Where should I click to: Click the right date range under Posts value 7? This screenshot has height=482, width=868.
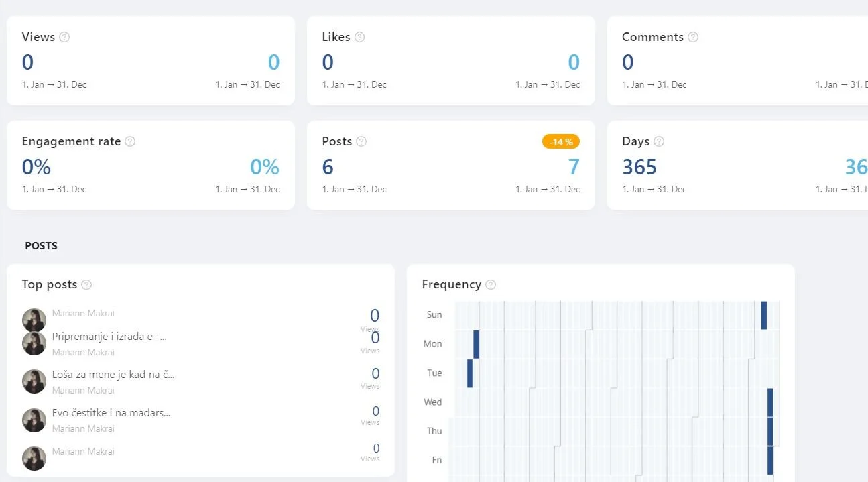coord(548,189)
